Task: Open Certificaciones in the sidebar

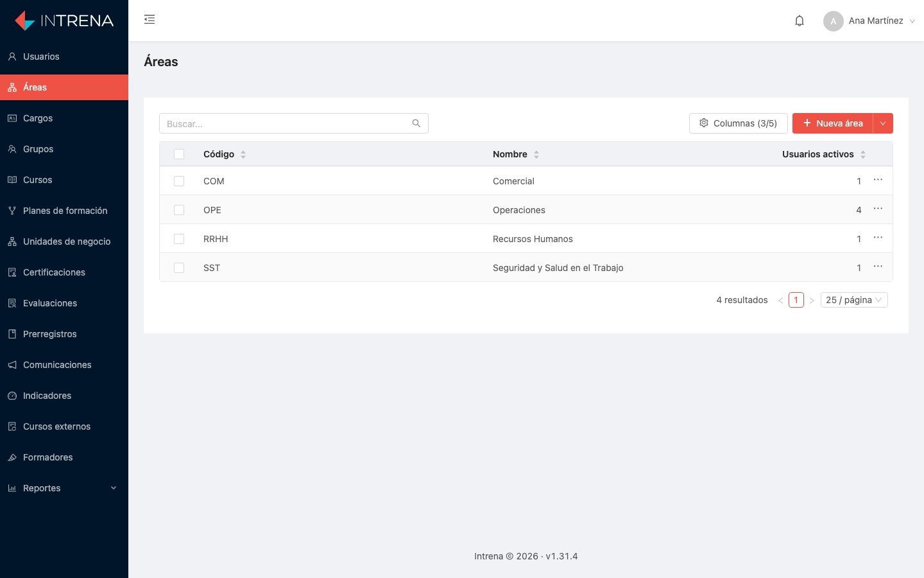Action: (x=64, y=272)
